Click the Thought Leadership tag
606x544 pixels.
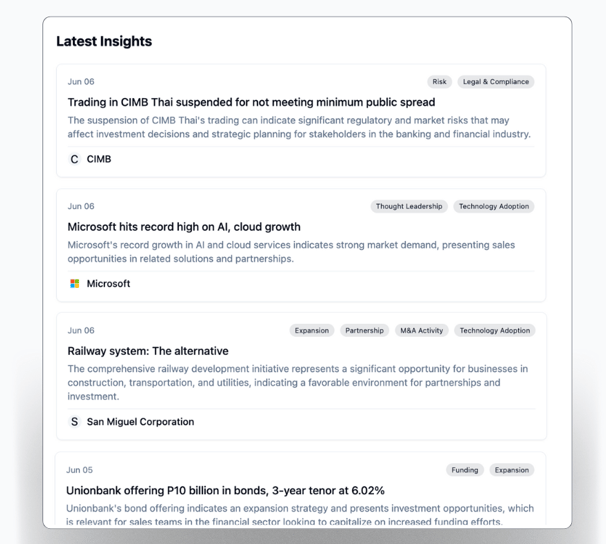pyautogui.click(x=409, y=206)
